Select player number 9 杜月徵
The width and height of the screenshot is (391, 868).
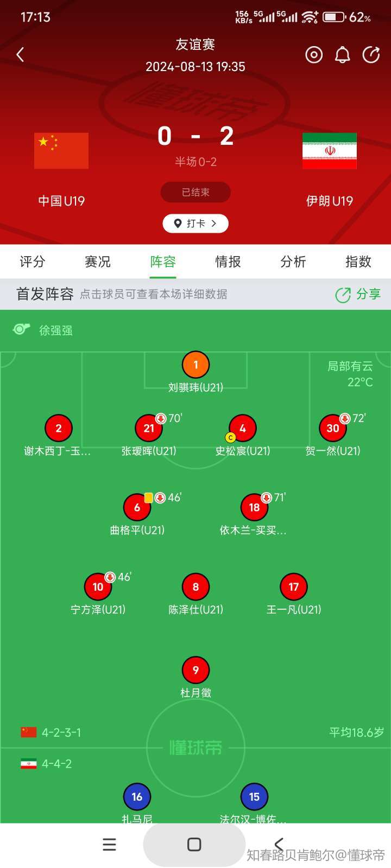point(195,671)
